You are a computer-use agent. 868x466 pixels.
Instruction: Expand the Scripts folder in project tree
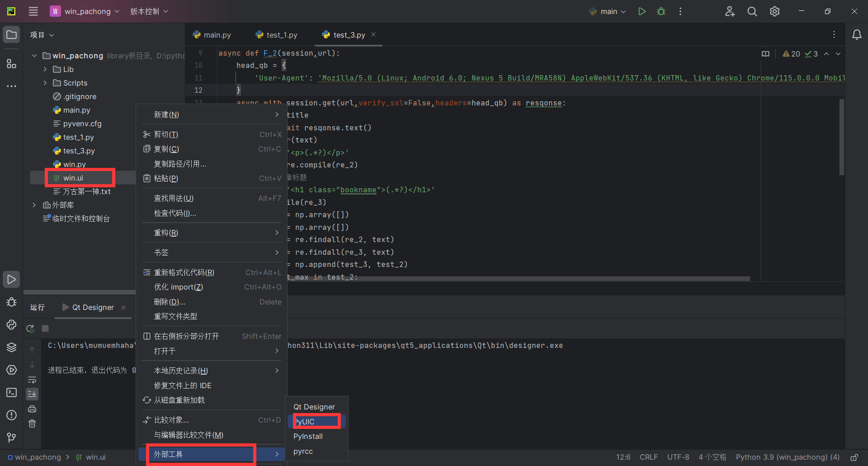point(45,83)
